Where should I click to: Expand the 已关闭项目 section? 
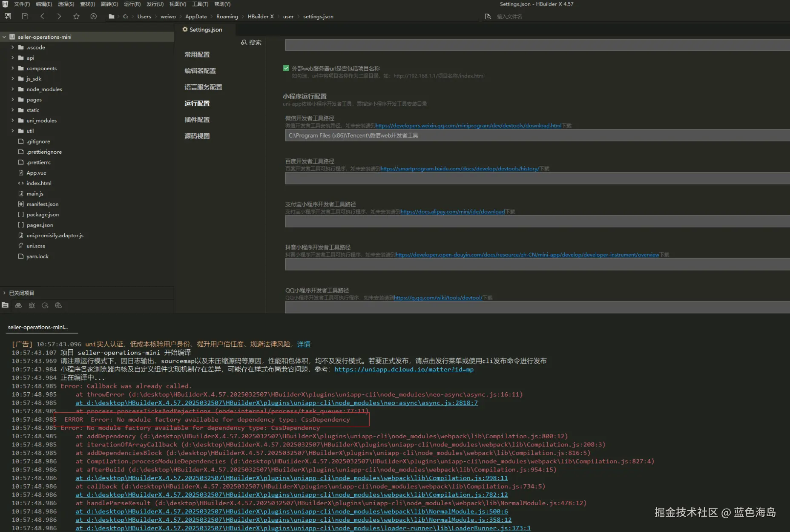(x=4, y=293)
